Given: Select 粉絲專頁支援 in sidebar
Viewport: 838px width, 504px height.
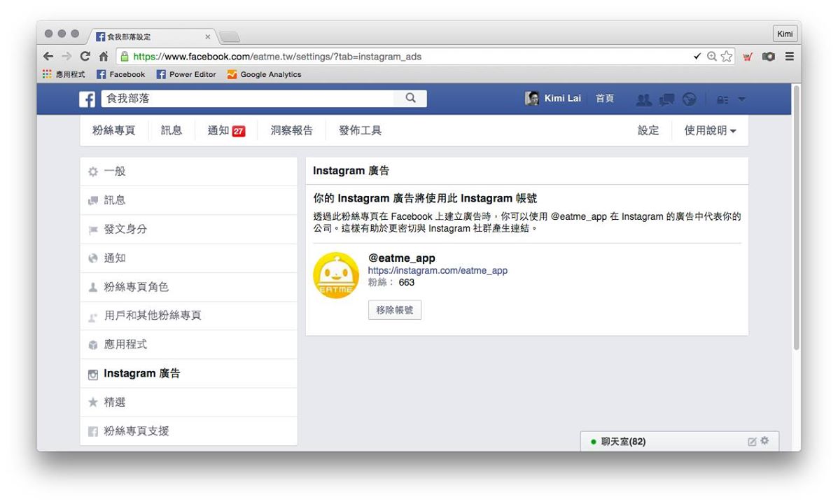Looking at the screenshot, I should (x=188, y=431).
